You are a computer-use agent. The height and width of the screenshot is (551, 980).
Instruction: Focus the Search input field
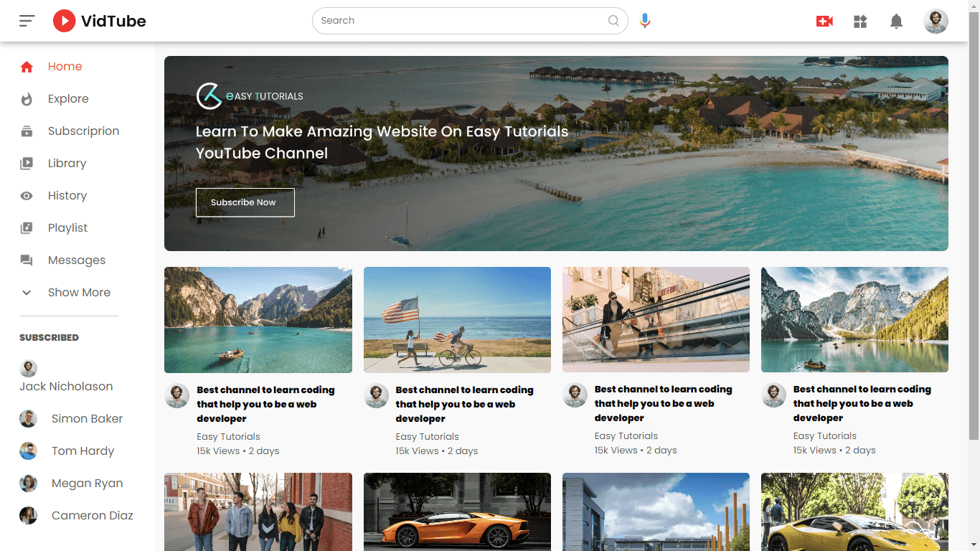(x=470, y=21)
